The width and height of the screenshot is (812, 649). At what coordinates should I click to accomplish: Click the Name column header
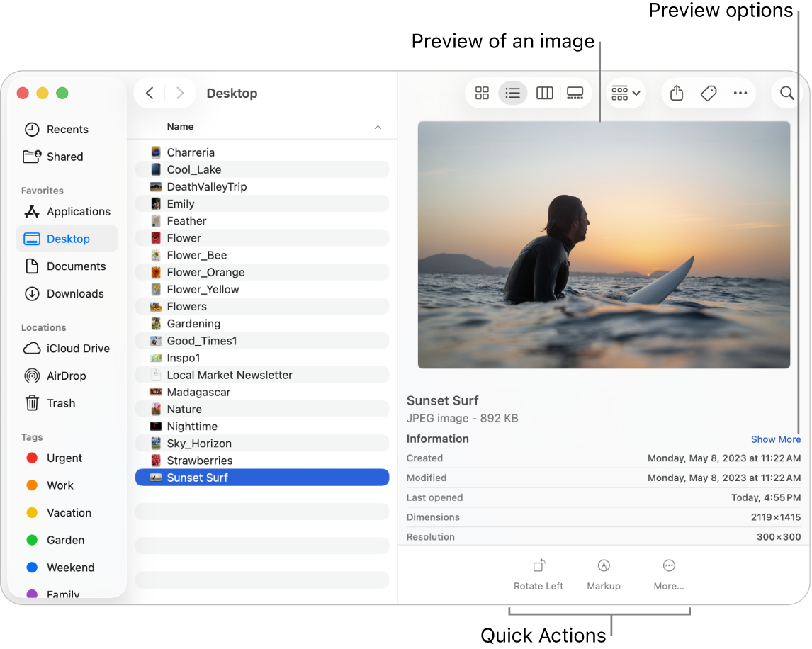(x=180, y=126)
